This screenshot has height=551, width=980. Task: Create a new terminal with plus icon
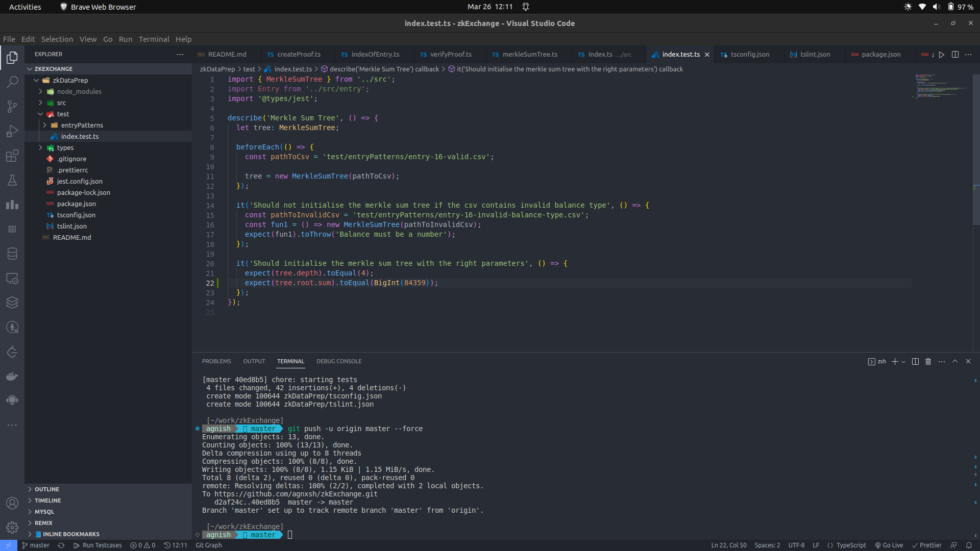(895, 361)
